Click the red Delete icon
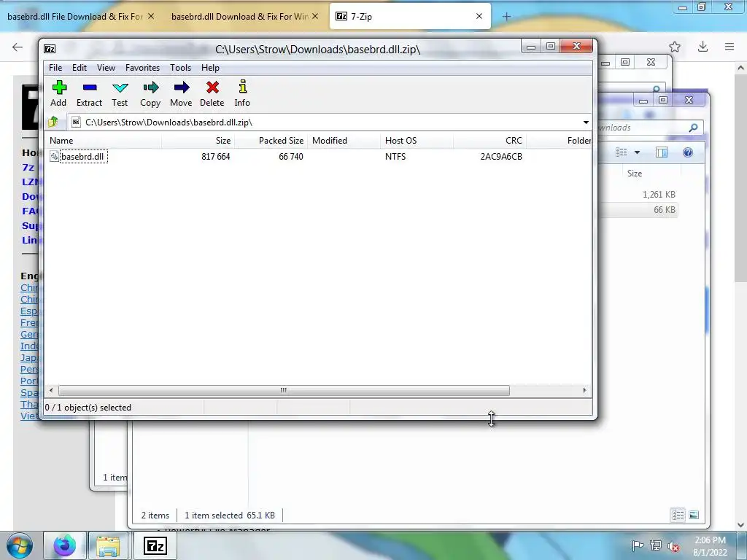The width and height of the screenshot is (747, 560). (212, 87)
